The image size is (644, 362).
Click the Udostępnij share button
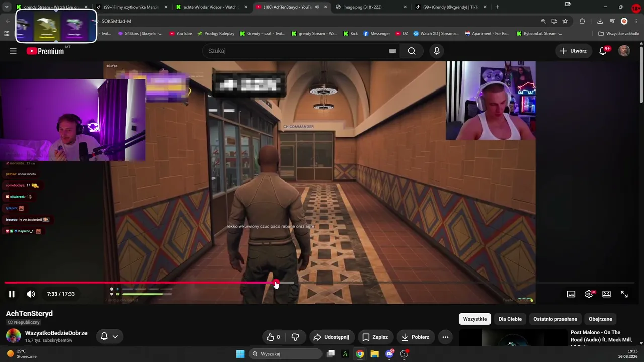point(331,337)
